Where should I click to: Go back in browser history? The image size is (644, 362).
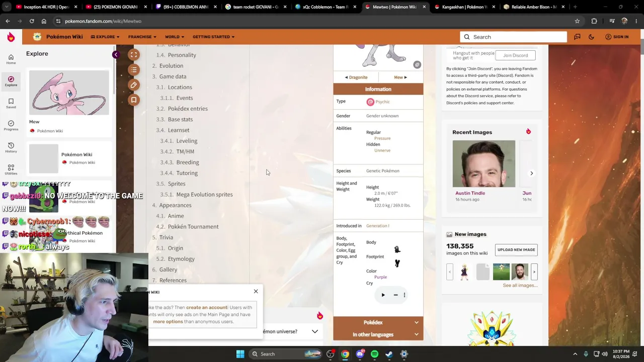tap(8, 21)
